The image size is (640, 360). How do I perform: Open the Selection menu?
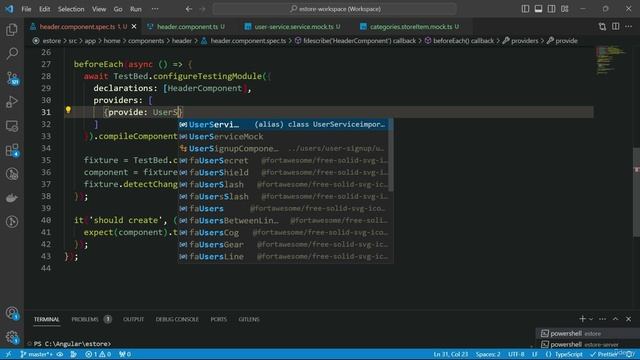click(71, 9)
